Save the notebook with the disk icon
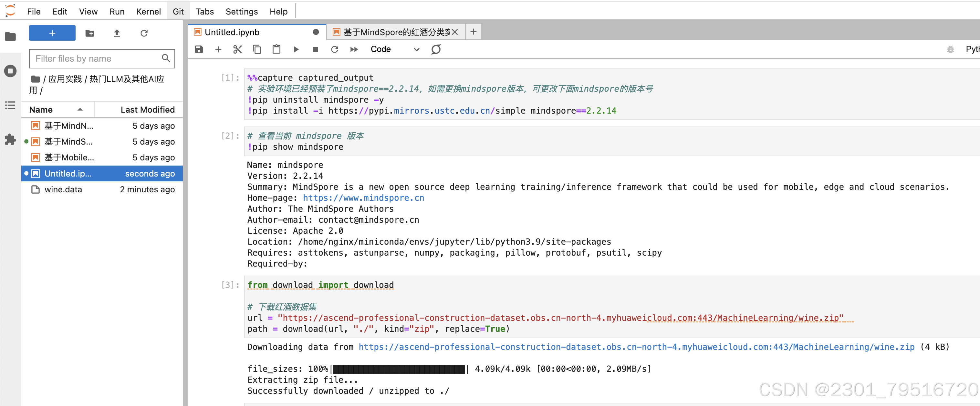 (199, 49)
